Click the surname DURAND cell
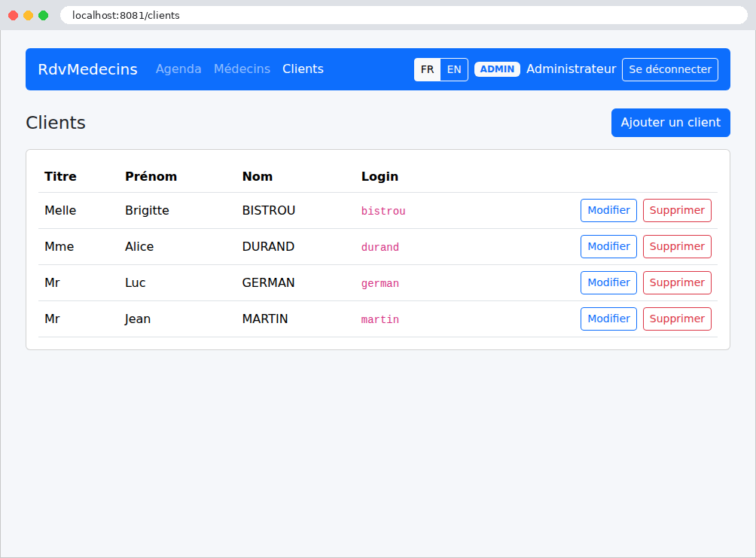Screen dimensions: 756x558 pos(268,246)
